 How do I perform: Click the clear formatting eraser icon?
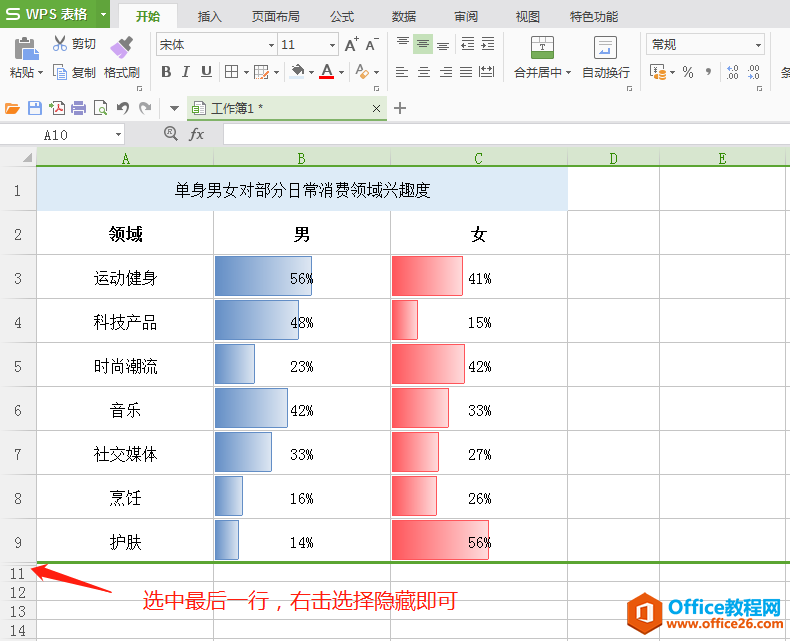[x=362, y=72]
